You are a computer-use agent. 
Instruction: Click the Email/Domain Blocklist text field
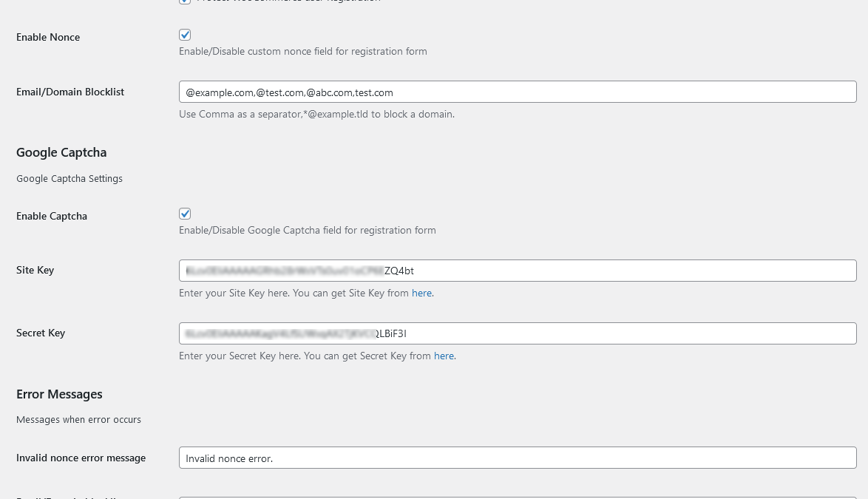click(518, 92)
